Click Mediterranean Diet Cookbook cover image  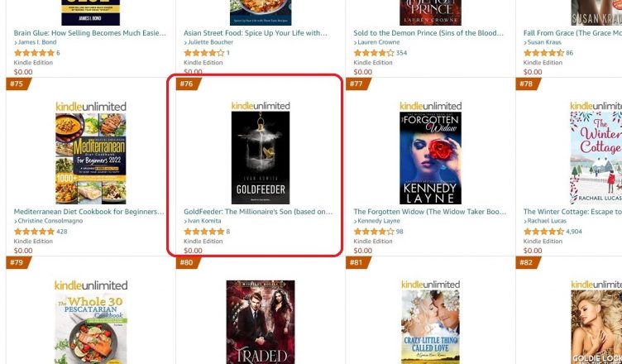[91, 159]
